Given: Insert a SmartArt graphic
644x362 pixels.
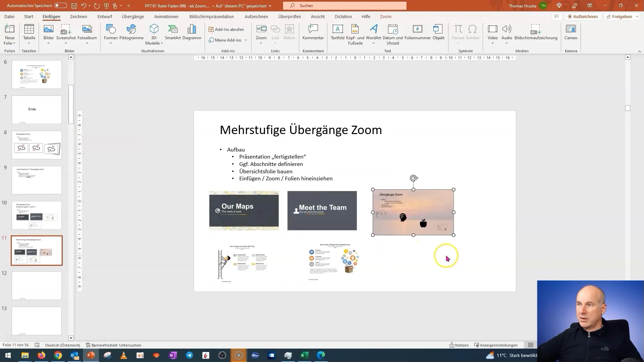Looking at the screenshot, I should click(173, 32).
